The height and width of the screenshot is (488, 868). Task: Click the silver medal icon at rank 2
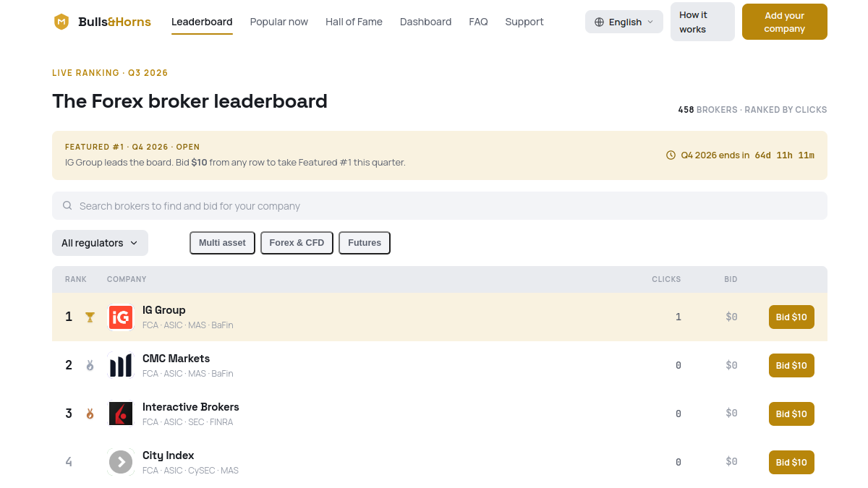click(x=90, y=365)
